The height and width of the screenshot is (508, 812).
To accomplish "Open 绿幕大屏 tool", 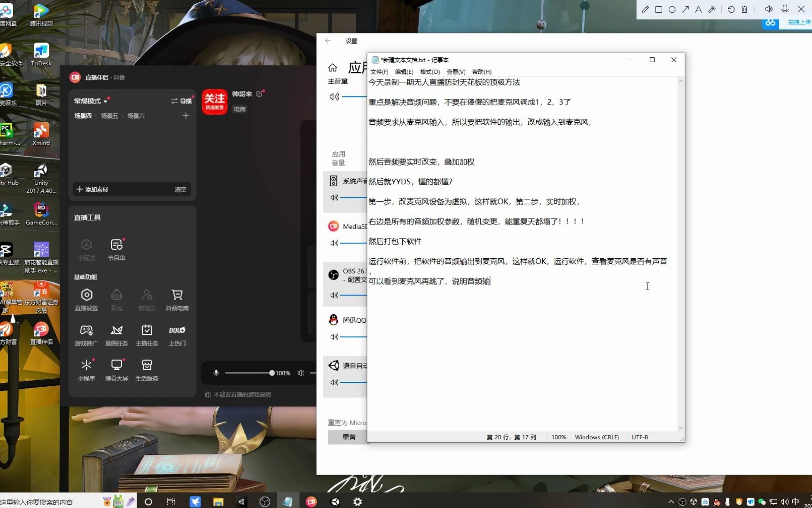I will [x=117, y=370].
